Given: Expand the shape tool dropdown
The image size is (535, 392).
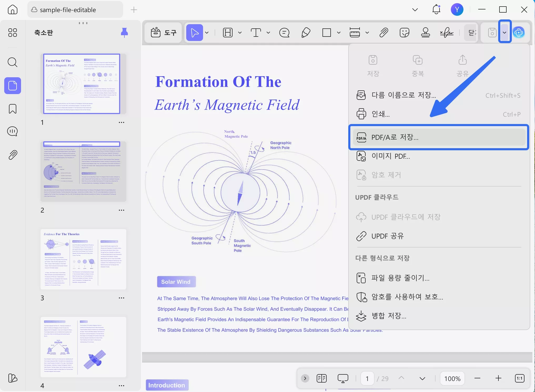Looking at the screenshot, I should [x=339, y=33].
